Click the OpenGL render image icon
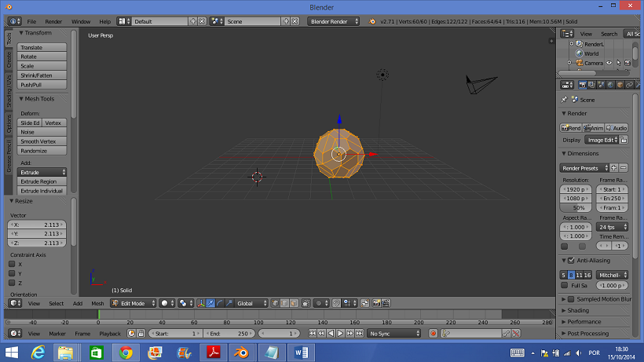644x362 pixels. coord(376,303)
